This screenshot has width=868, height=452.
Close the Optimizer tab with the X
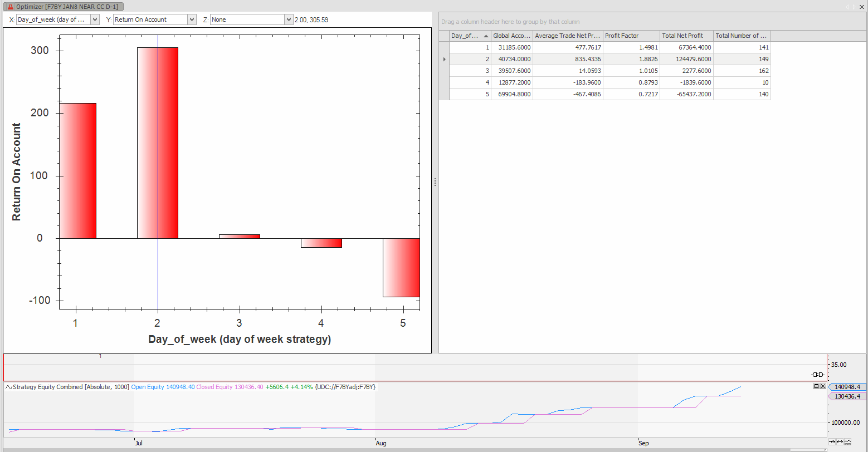863,6
